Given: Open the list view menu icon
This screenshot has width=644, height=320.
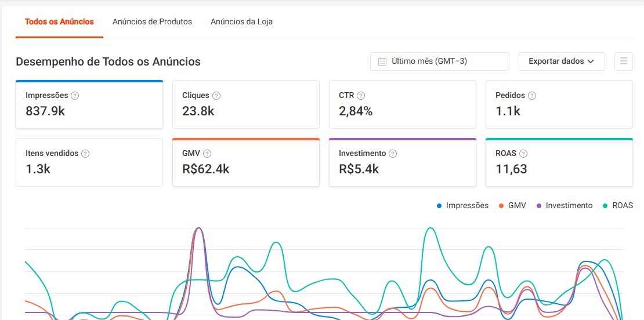Looking at the screenshot, I should [624, 61].
